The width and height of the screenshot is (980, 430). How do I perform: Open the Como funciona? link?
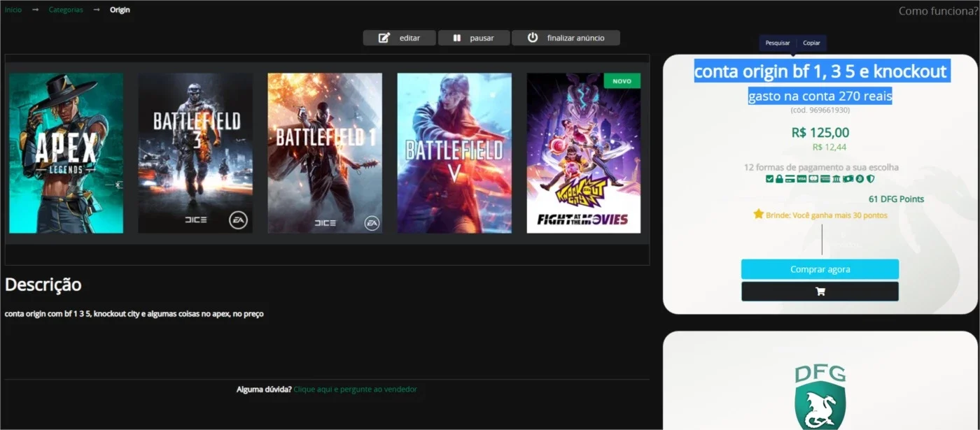(x=938, y=11)
